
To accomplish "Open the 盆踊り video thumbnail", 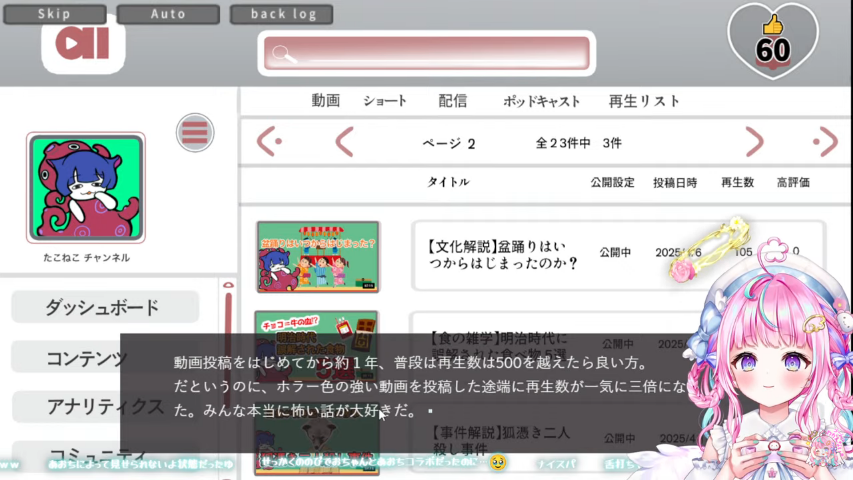I will tap(318, 257).
